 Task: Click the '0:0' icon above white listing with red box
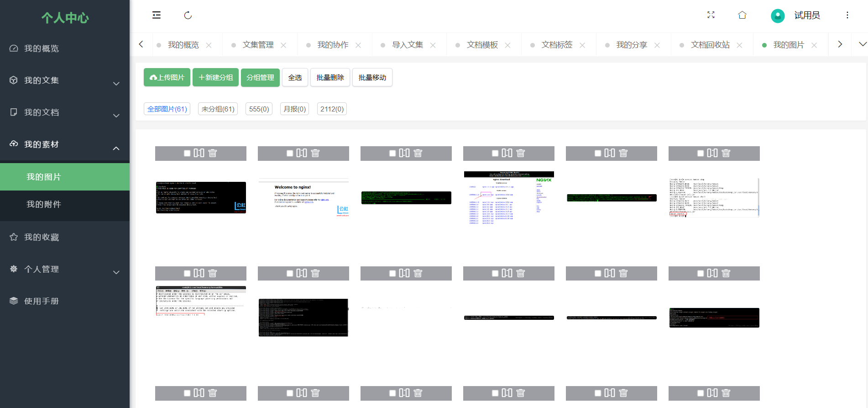click(712, 153)
